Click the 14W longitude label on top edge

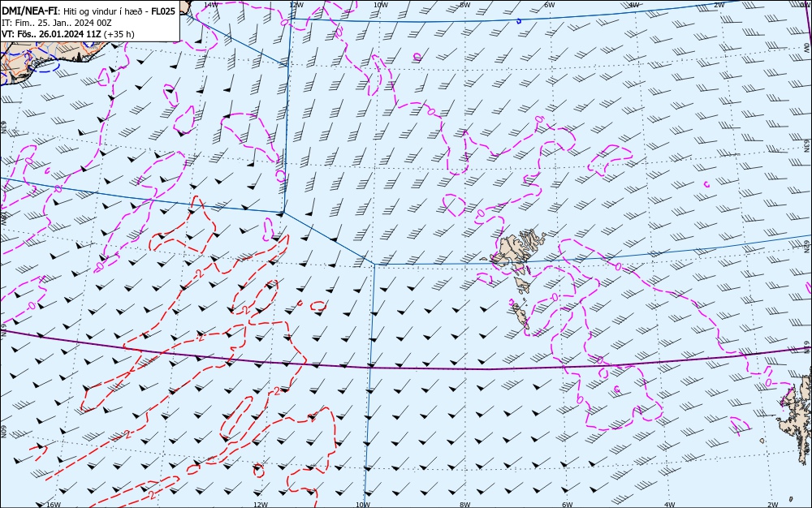click(x=211, y=5)
